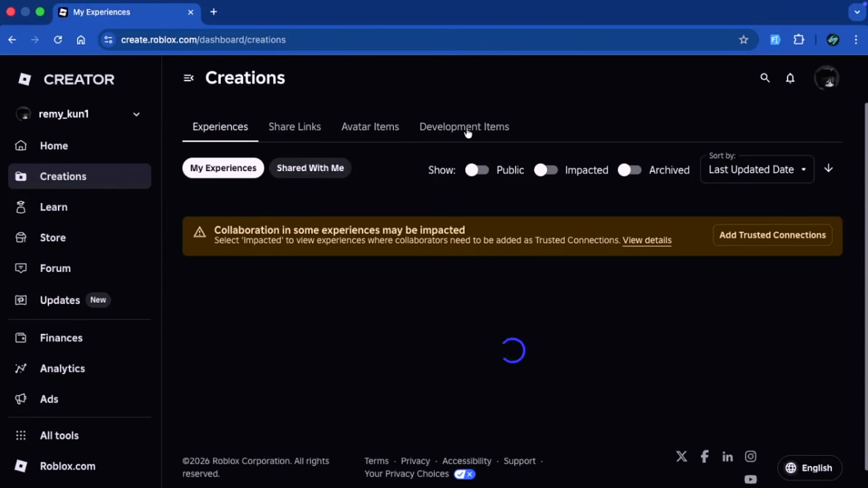The width and height of the screenshot is (868, 488).
Task: Open the Analytics sidebar item
Action: [x=62, y=369]
